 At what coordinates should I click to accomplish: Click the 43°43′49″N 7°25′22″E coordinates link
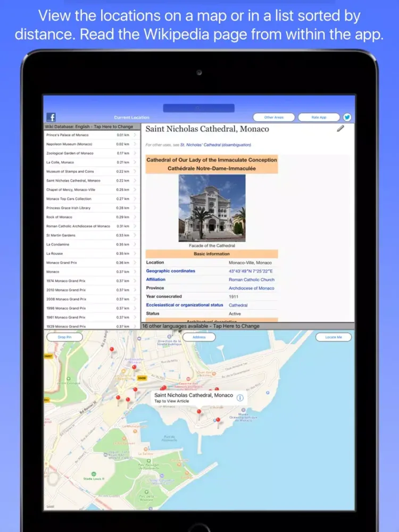coord(251,271)
